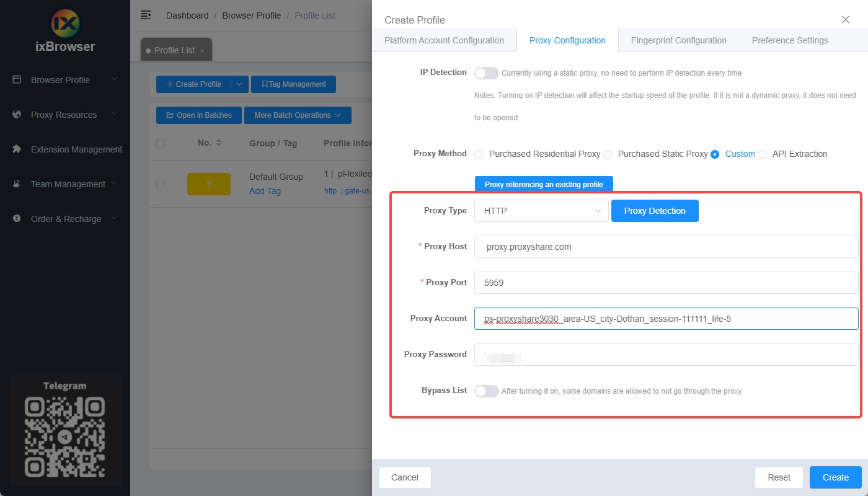
Task: Click the Create button in dialog footer
Action: [x=836, y=477]
